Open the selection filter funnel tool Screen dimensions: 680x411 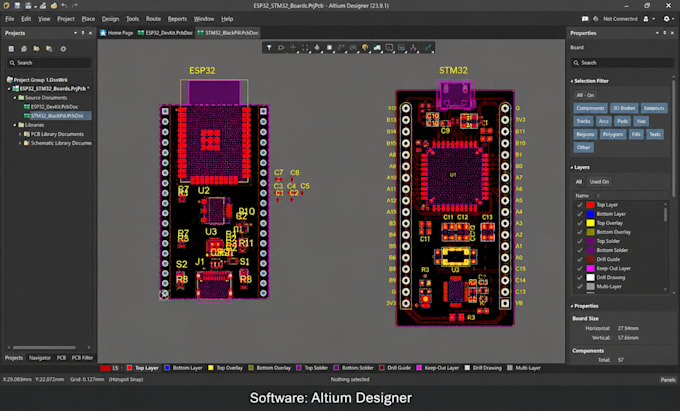pyautogui.click(x=269, y=48)
